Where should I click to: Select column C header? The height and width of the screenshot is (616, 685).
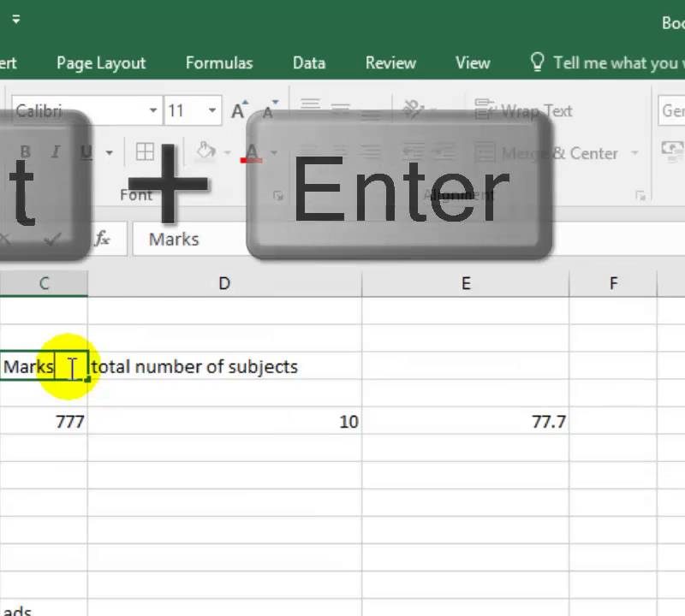tap(44, 283)
